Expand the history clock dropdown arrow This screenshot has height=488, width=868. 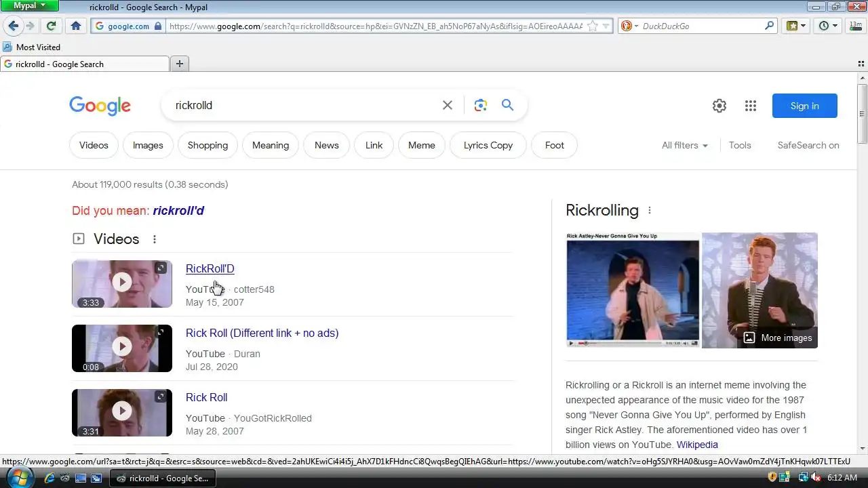pyautogui.click(x=835, y=26)
